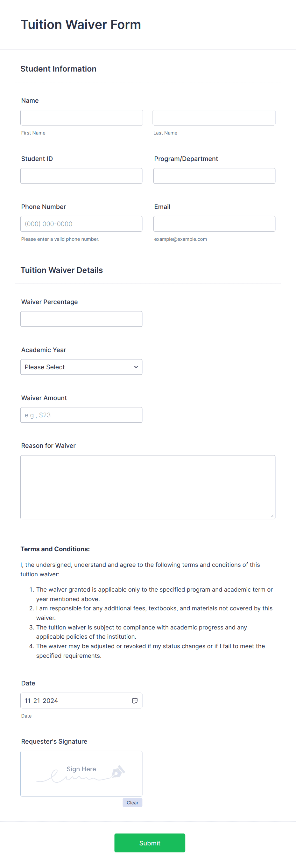The width and height of the screenshot is (296, 868).
Task: Select the Program/Department field
Action: pos(214,176)
